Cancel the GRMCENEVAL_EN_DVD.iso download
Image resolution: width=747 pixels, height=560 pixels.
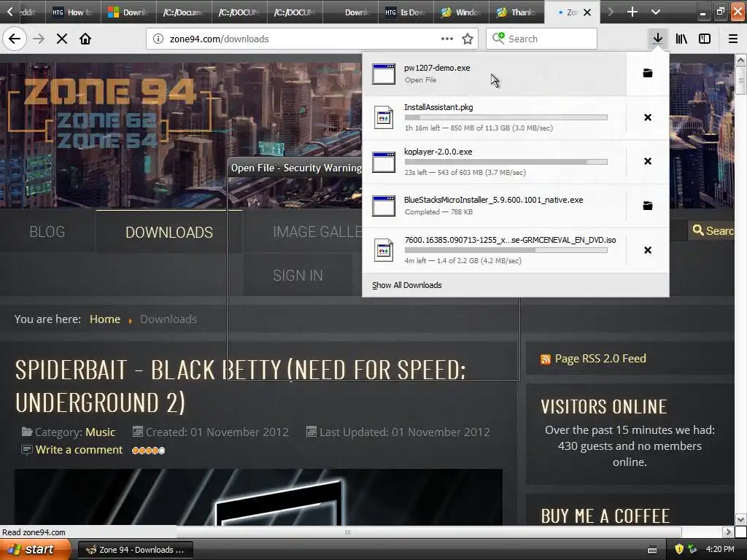point(648,250)
